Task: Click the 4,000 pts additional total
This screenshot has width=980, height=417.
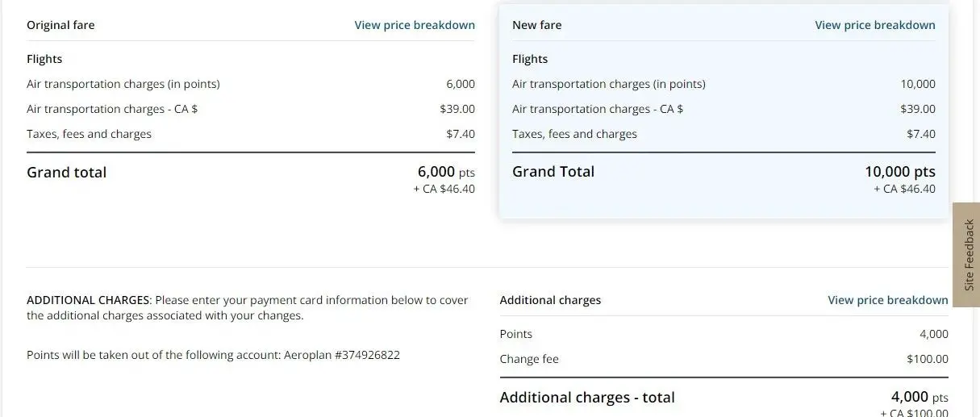Action: coord(920,398)
